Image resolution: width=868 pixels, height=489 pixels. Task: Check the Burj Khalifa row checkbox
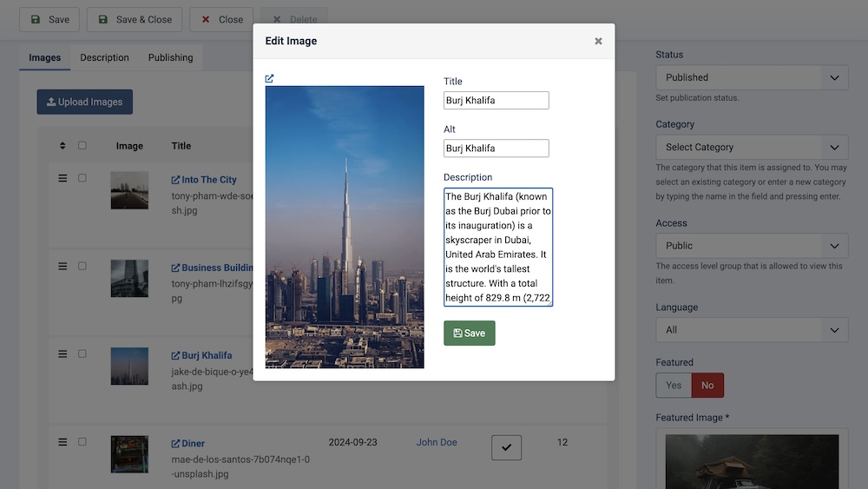(82, 354)
